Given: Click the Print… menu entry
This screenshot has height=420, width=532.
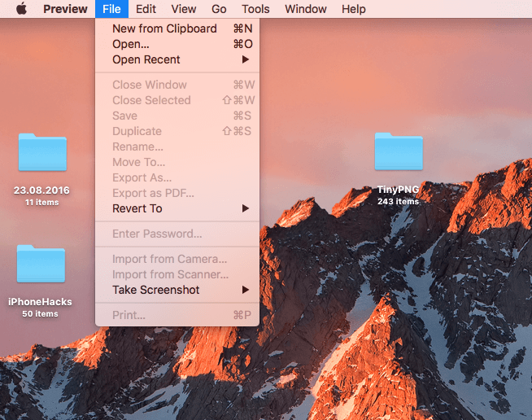Looking at the screenshot, I should 129,315.
